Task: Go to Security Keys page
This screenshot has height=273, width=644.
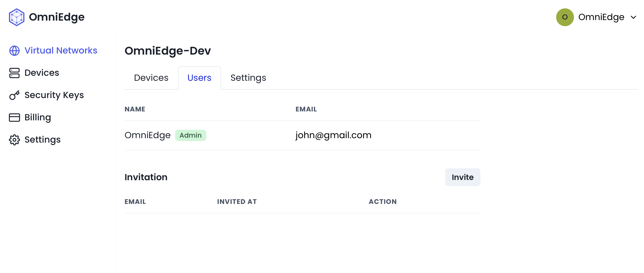Action: tap(54, 95)
